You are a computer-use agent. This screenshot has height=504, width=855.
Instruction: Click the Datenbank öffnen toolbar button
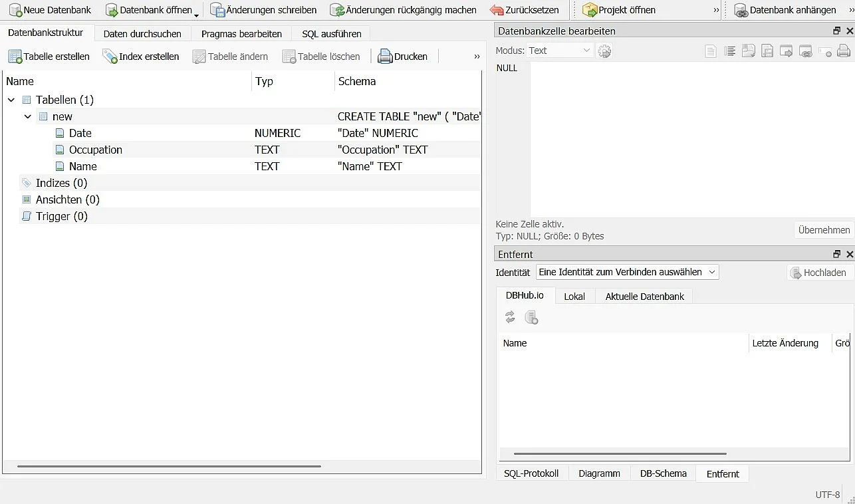(x=148, y=10)
